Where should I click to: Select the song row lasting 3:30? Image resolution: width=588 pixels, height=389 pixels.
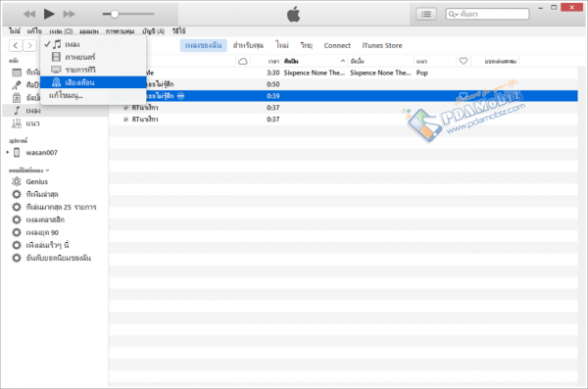(343, 73)
